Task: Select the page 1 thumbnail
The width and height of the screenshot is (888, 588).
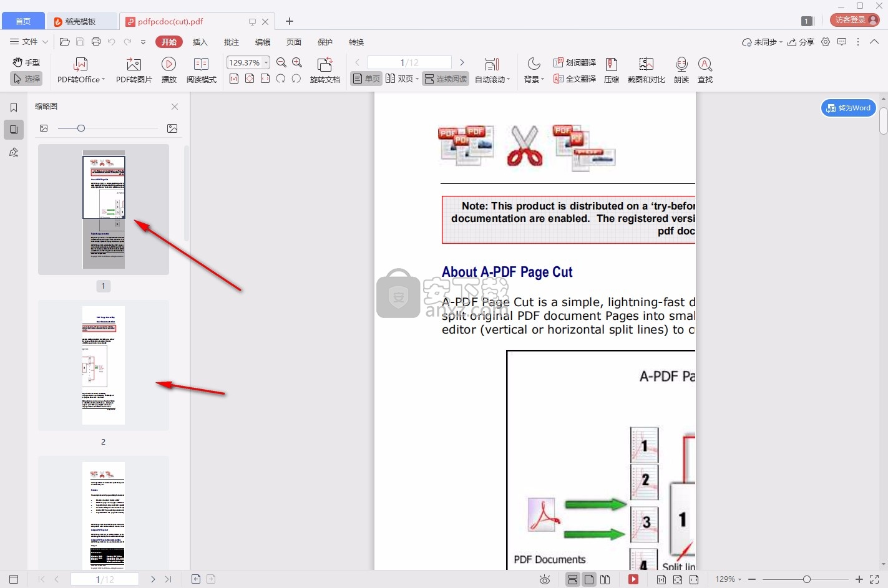Action: (x=104, y=210)
